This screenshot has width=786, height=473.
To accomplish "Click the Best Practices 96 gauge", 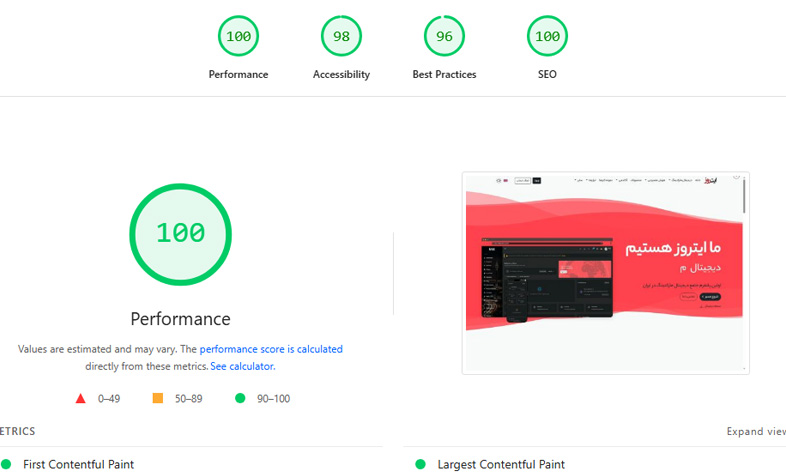I will pyautogui.click(x=444, y=37).
